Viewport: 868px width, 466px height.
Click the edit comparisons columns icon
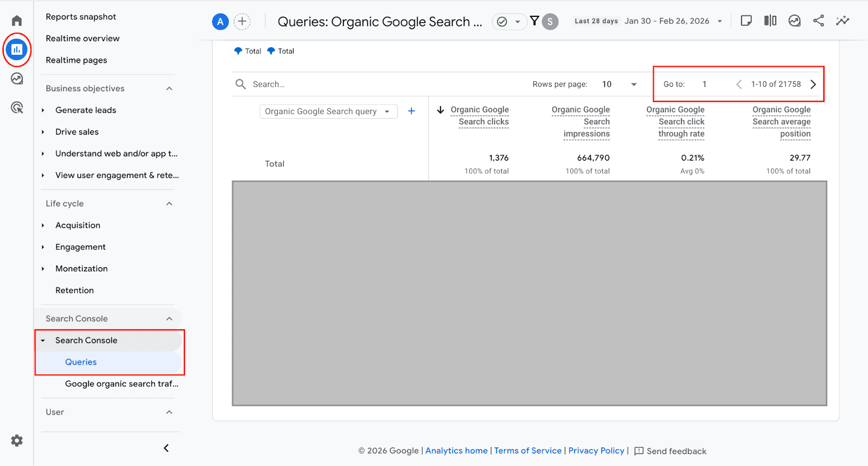(770, 21)
